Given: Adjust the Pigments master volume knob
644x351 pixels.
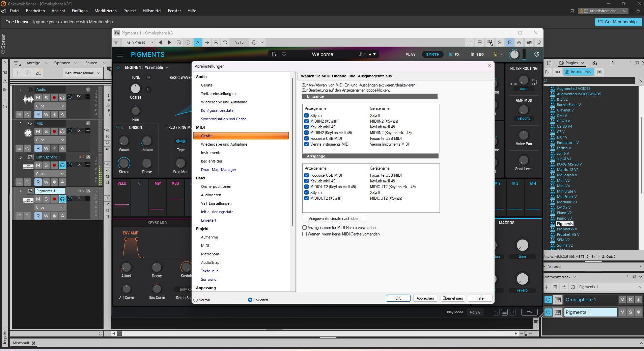Looking at the screenshot, I should pyautogui.click(x=514, y=54).
